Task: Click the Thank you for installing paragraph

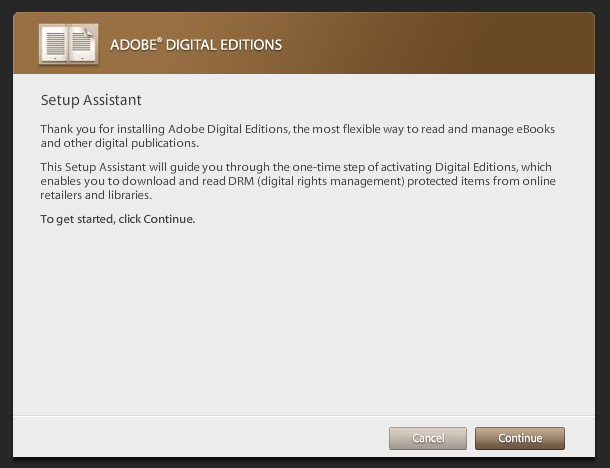Action: [x=298, y=136]
